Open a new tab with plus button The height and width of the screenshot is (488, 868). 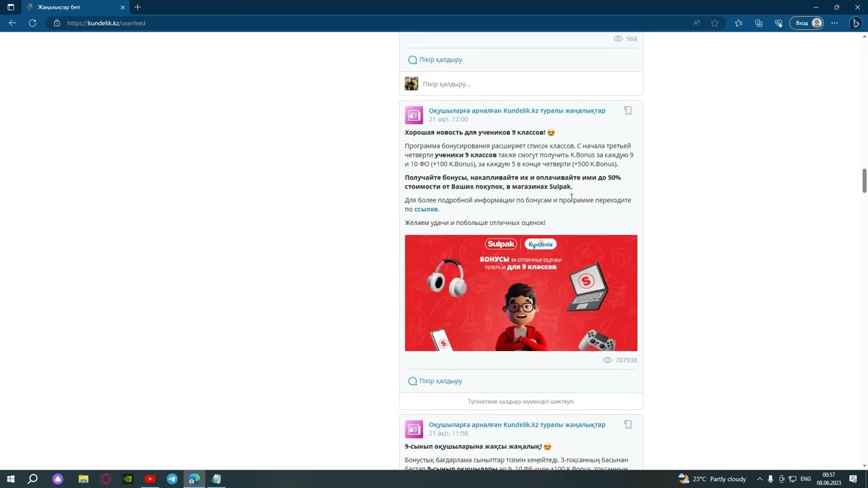[x=138, y=7]
